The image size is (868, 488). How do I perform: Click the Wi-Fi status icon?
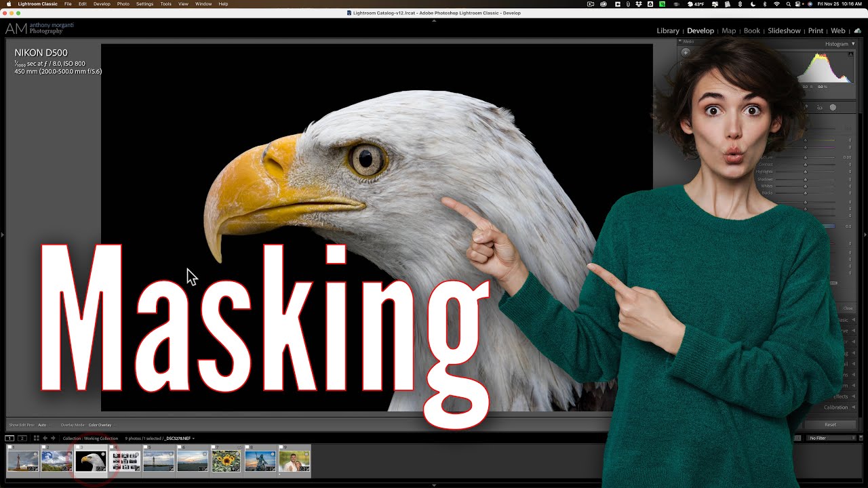(776, 4)
